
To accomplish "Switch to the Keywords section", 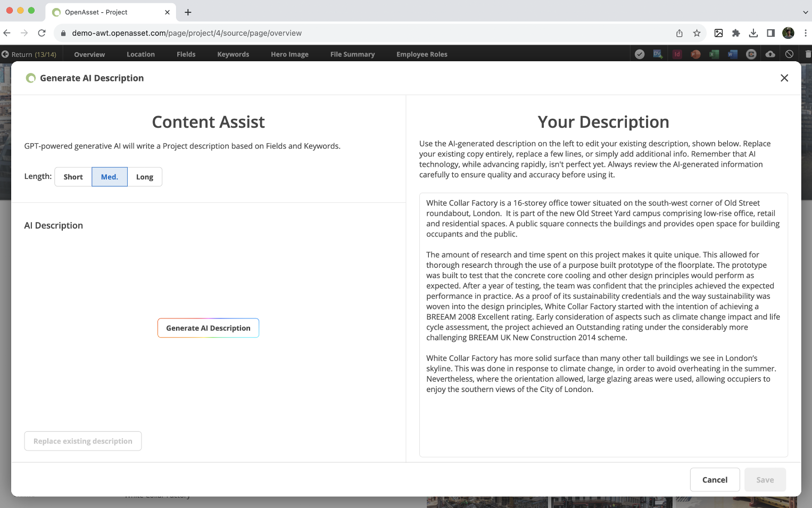I will pyautogui.click(x=233, y=54).
